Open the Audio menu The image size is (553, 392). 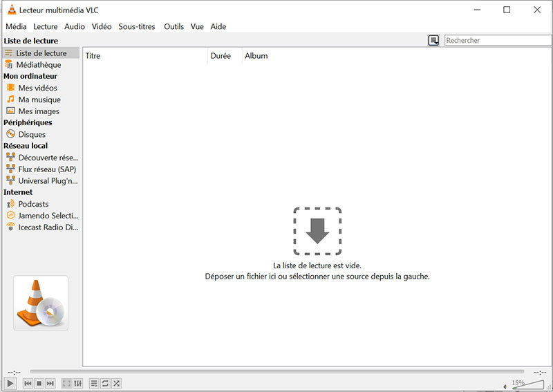click(75, 26)
